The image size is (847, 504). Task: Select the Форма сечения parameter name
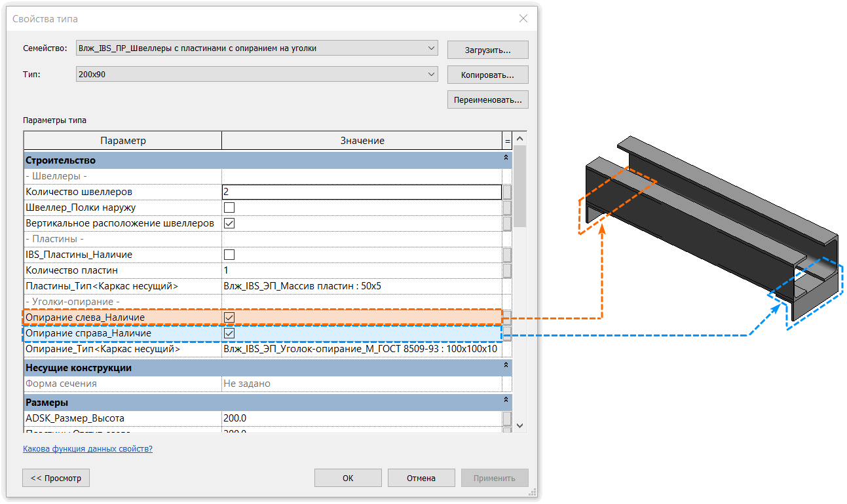coord(61,384)
